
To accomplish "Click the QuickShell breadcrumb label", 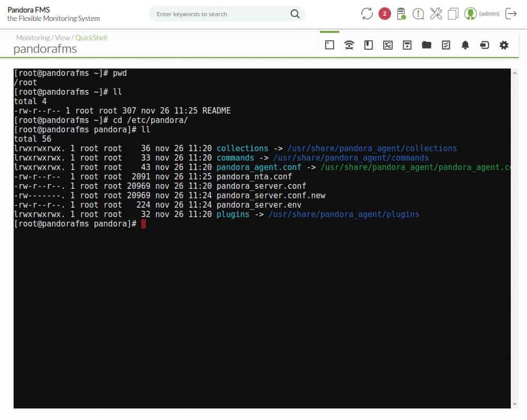I will point(91,38).
